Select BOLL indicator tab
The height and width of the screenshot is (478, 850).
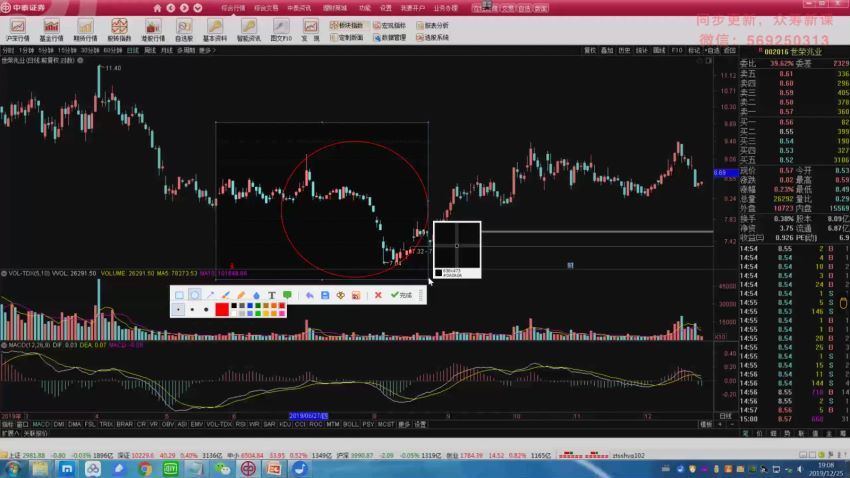point(350,424)
